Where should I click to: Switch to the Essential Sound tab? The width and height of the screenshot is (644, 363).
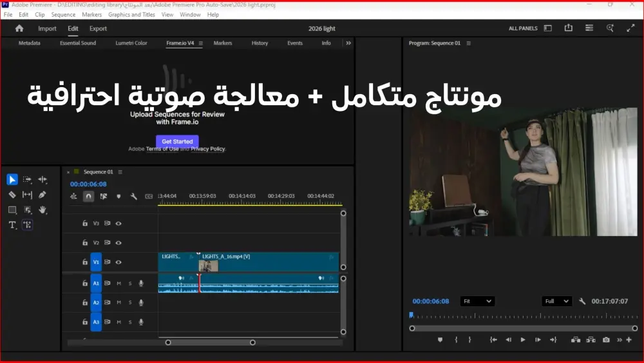78,43
